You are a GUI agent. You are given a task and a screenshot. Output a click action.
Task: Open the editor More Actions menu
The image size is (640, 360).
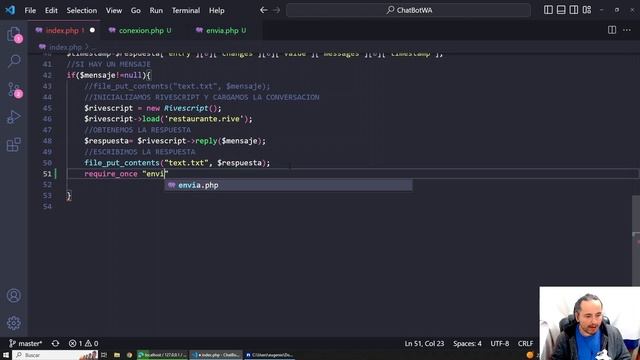click(627, 30)
